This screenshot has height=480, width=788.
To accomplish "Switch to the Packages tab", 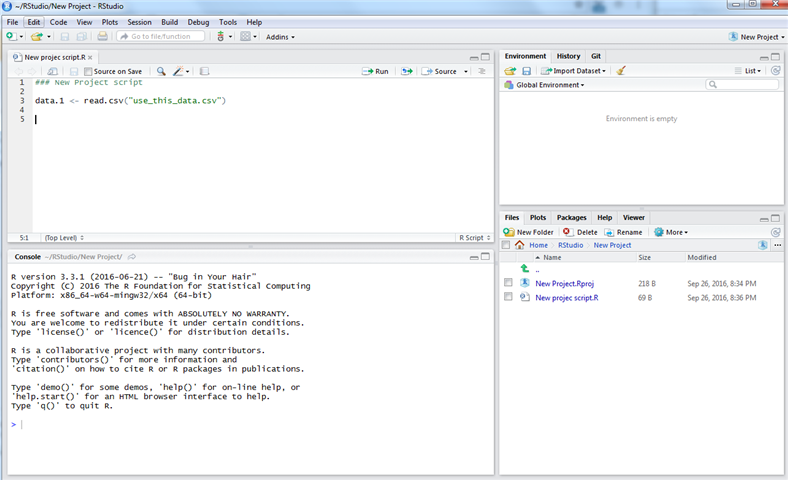I will [x=571, y=218].
